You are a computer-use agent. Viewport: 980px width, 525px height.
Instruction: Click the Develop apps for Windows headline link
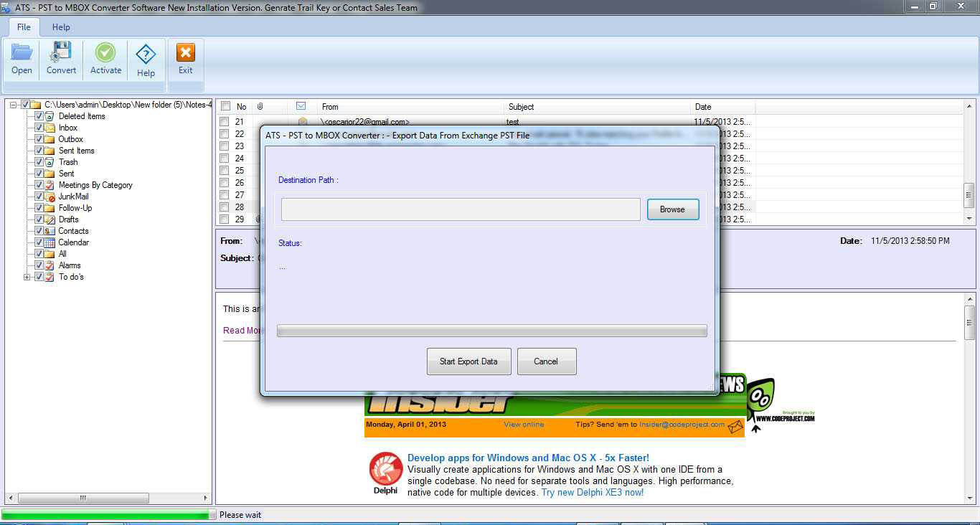(x=528, y=458)
